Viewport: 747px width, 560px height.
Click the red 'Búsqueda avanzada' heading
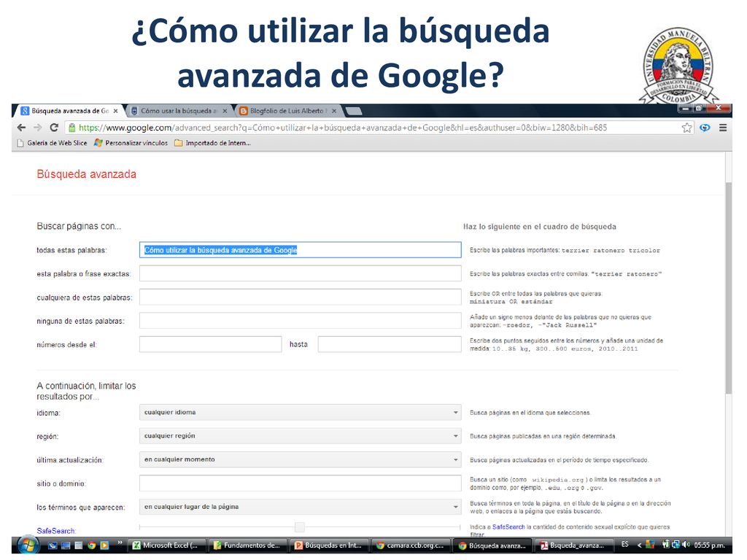tap(87, 174)
